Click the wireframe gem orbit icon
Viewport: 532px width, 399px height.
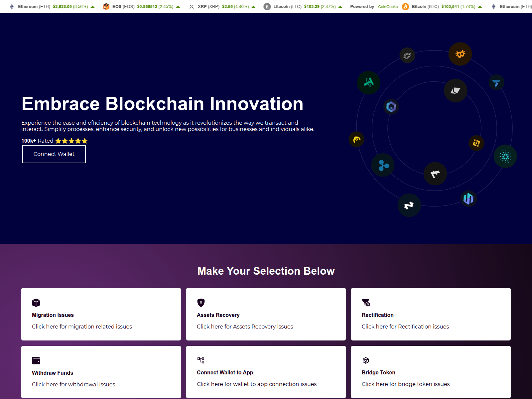click(x=407, y=56)
